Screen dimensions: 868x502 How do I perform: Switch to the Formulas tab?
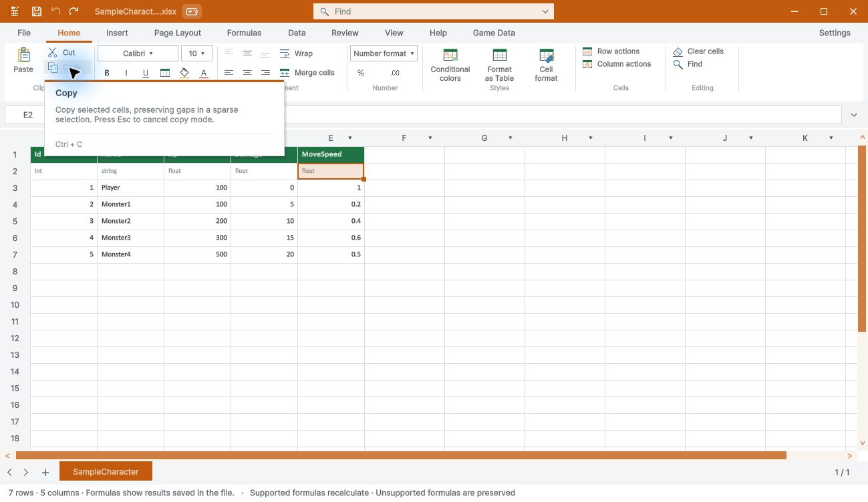pos(244,33)
